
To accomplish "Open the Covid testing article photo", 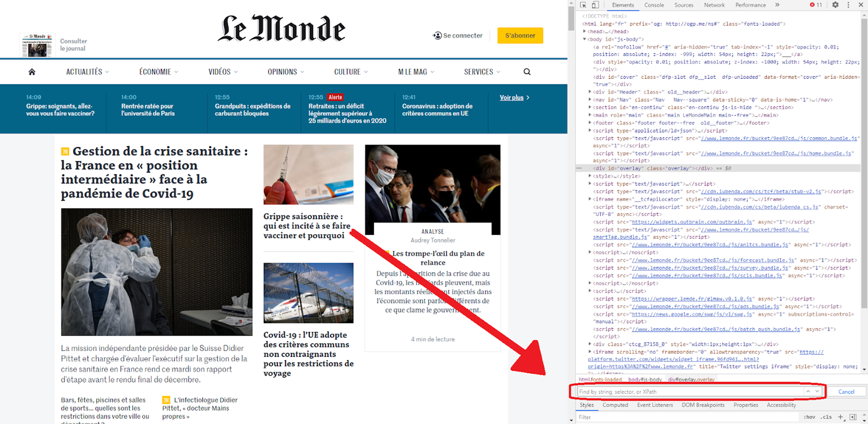I will pyautogui.click(x=156, y=272).
